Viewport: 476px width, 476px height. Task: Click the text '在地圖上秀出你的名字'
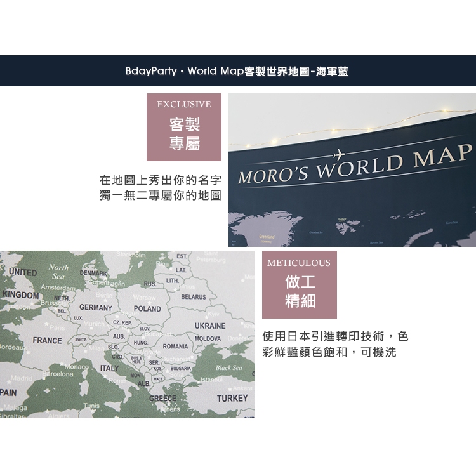[161, 180]
